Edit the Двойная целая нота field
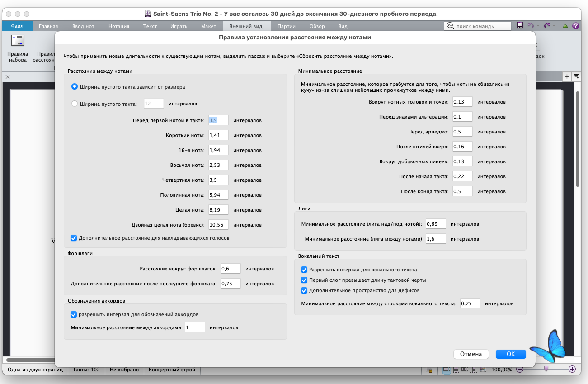Viewport: 588px width, 384px height. click(218, 225)
